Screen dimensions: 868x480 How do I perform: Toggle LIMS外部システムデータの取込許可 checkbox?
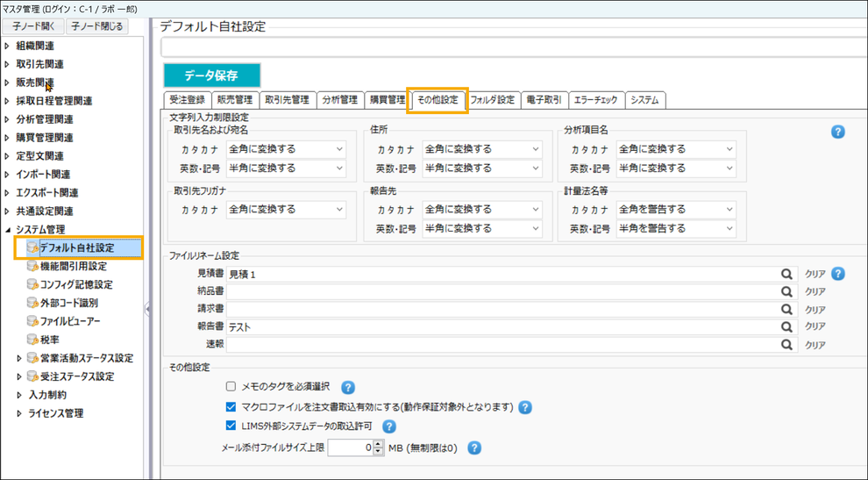(x=231, y=426)
